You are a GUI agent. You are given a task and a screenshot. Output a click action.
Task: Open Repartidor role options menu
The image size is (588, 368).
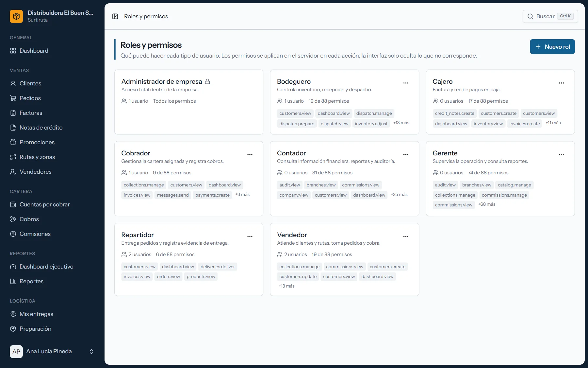[x=250, y=237]
